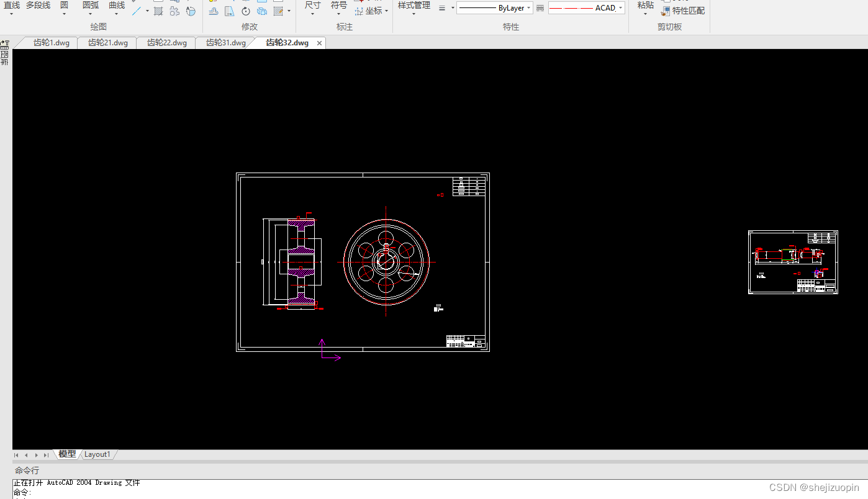Click the 命令行 command line title
Viewport: 868px width, 499px height.
[x=27, y=470]
